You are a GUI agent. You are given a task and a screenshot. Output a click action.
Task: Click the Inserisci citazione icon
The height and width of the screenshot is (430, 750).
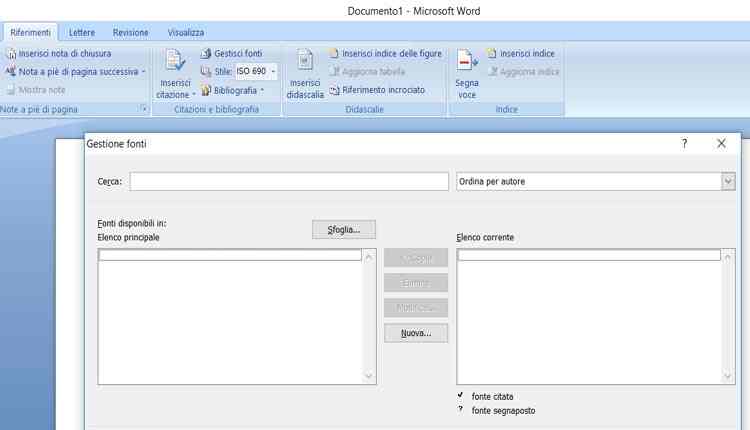[x=175, y=61]
